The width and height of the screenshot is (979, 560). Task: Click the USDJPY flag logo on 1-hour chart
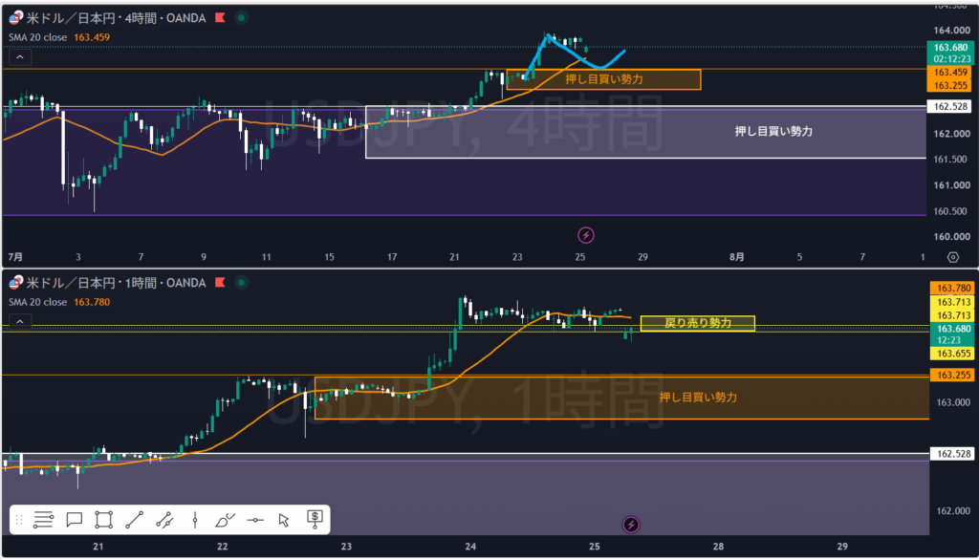click(15, 282)
